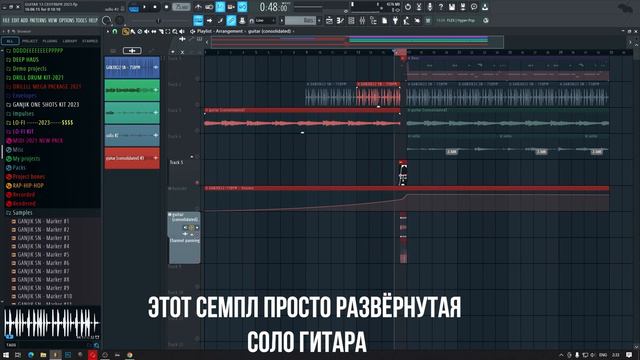This screenshot has height=360, width=640.
Task: Open the OPTIONS menu
Action: [x=67, y=20]
